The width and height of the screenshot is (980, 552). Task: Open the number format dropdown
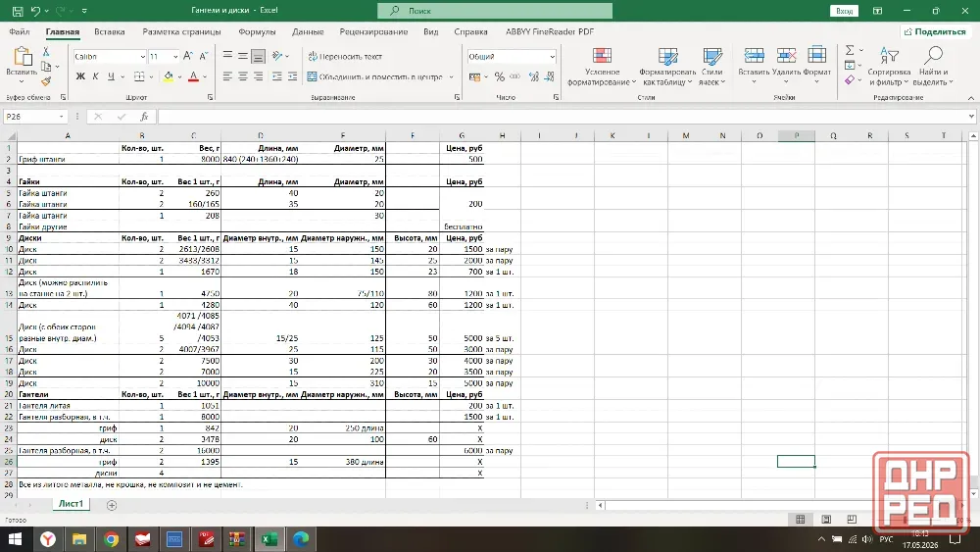552,57
